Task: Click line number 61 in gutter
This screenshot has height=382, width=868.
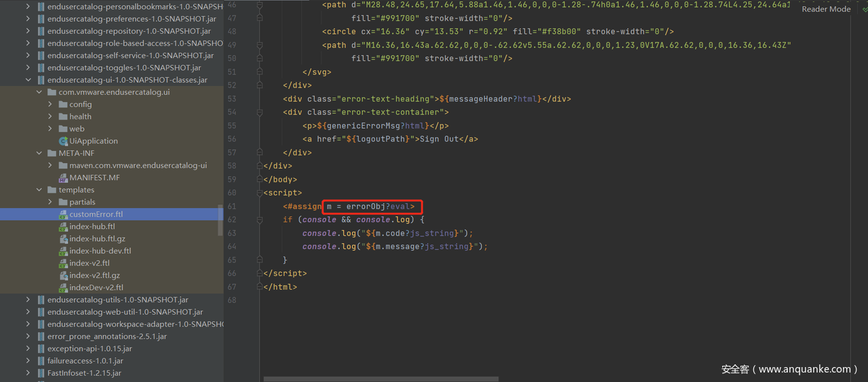Action: point(233,206)
